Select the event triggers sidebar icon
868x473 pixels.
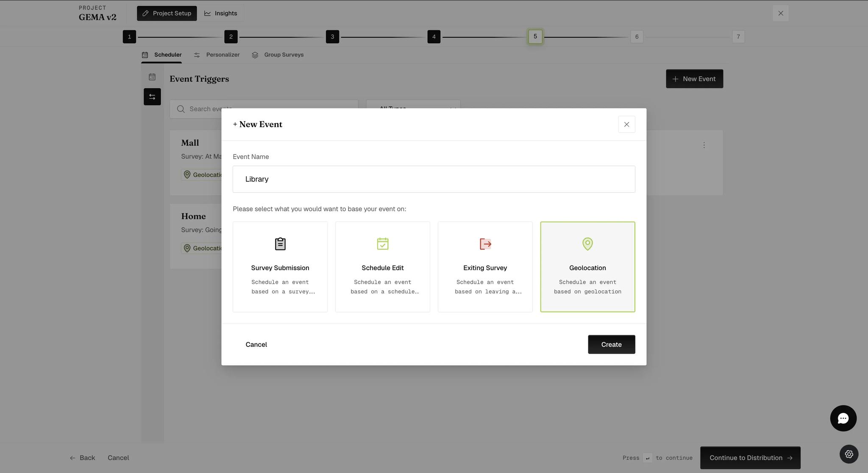point(152,97)
